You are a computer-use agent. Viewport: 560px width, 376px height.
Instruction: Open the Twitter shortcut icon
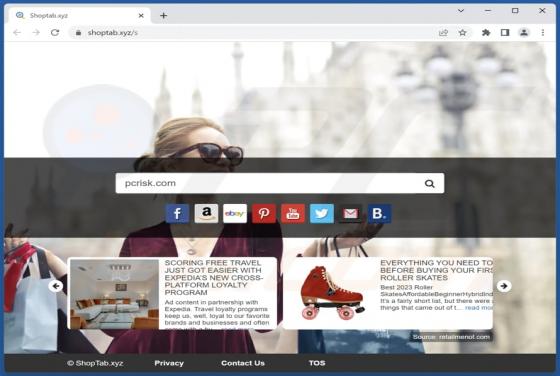(x=322, y=214)
